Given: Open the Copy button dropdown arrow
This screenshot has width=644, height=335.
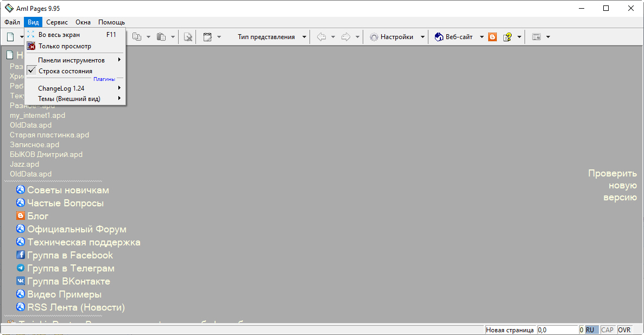Looking at the screenshot, I should click(148, 37).
